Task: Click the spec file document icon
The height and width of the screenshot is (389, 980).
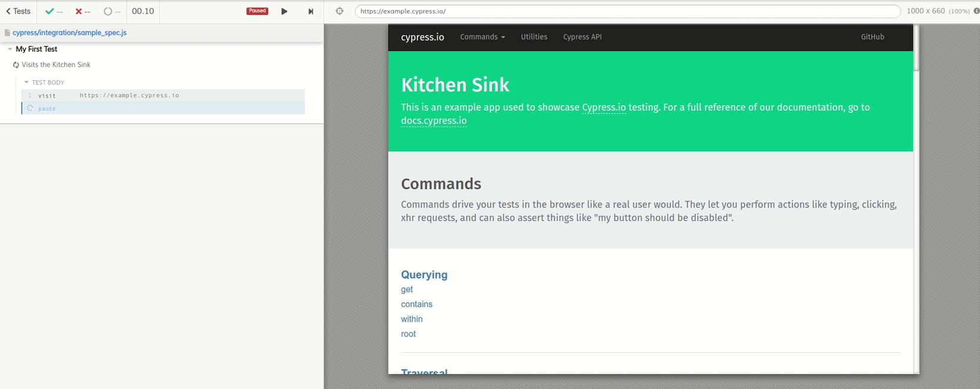Action: pos(7,33)
